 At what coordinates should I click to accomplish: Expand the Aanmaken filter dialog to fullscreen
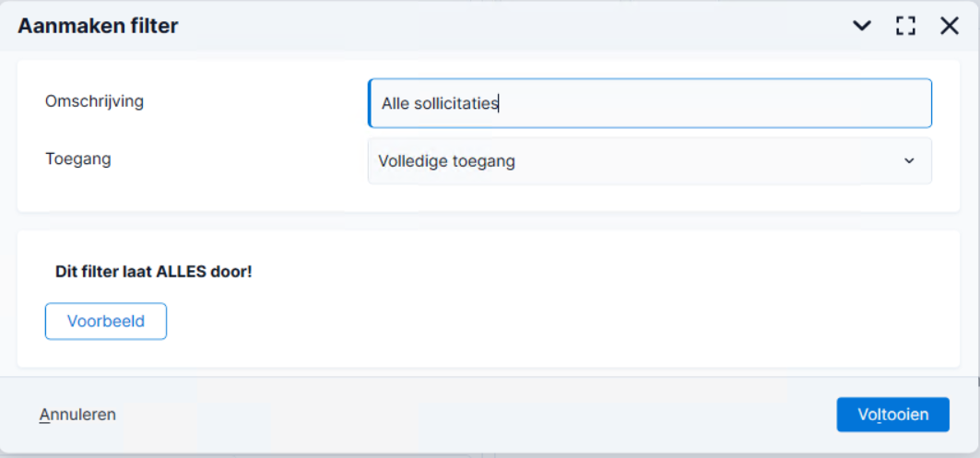pyautogui.click(x=905, y=26)
